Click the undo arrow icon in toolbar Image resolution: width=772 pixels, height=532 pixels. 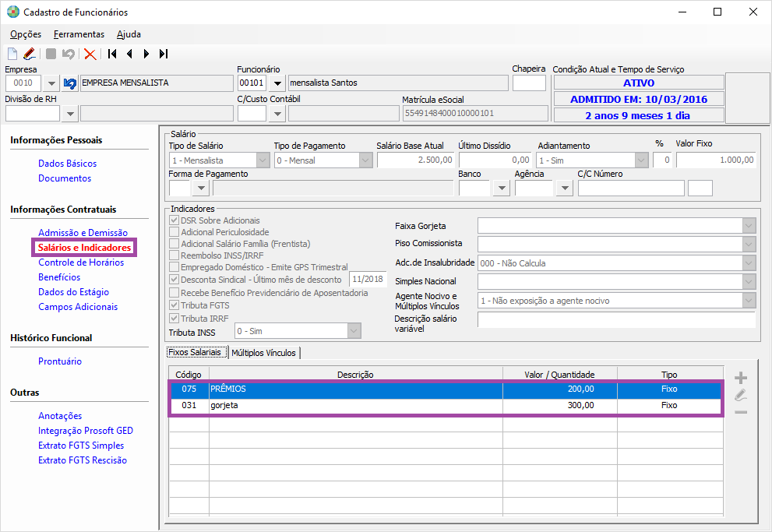point(69,54)
